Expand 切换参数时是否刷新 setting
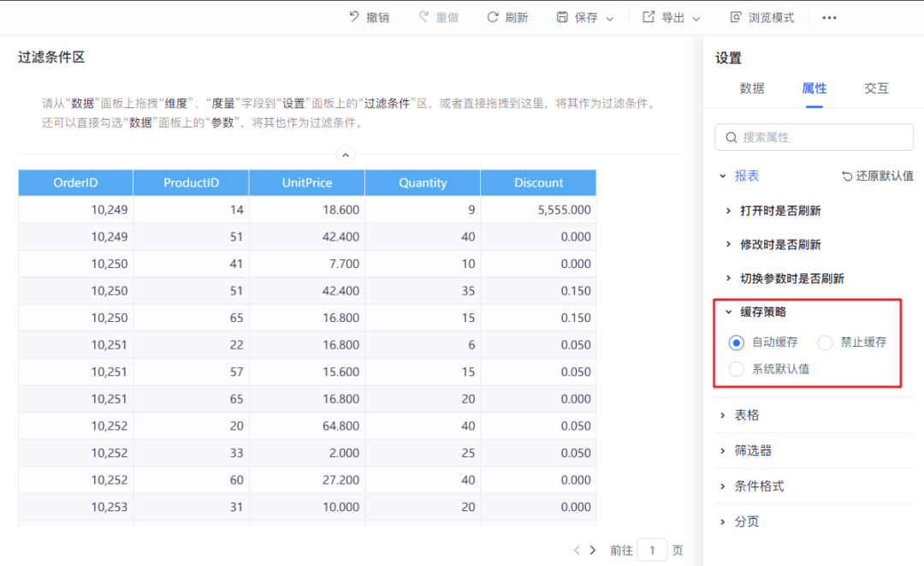Image resolution: width=924 pixels, height=566 pixels. pyautogui.click(x=728, y=278)
